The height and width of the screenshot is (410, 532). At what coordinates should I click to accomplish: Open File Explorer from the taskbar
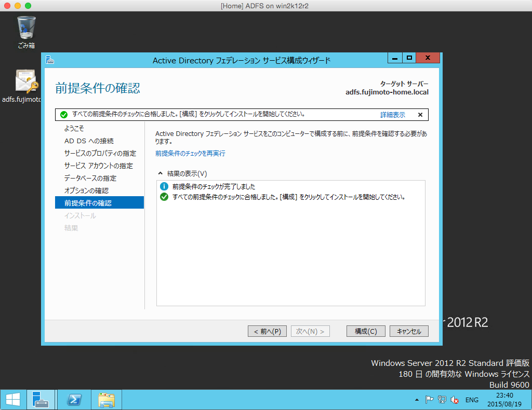coord(107,399)
